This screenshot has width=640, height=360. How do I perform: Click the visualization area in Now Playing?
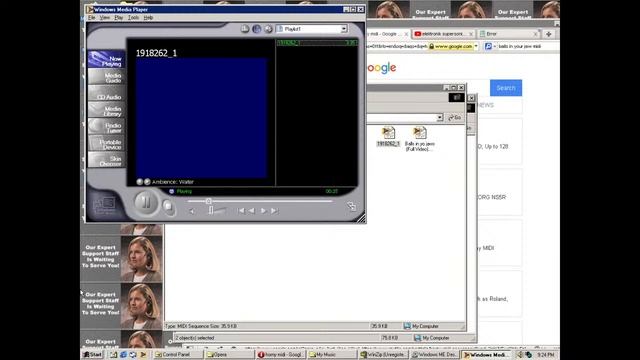pos(201,118)
